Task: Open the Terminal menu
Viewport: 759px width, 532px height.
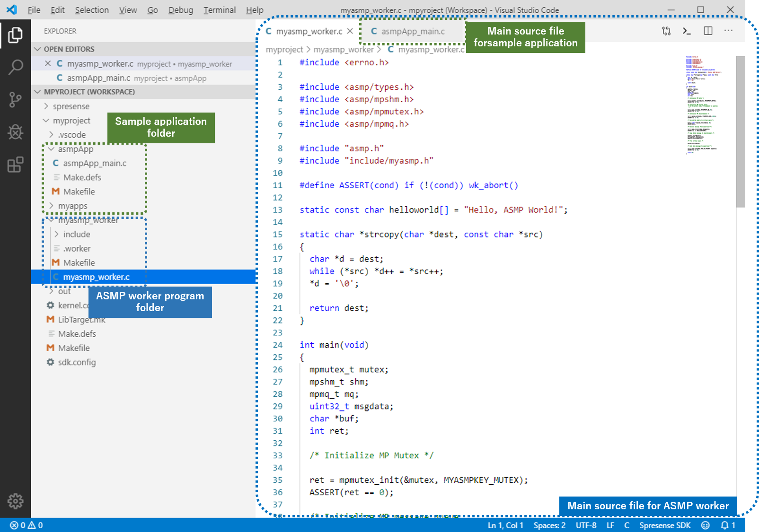Action: click(x=219, y=9)
